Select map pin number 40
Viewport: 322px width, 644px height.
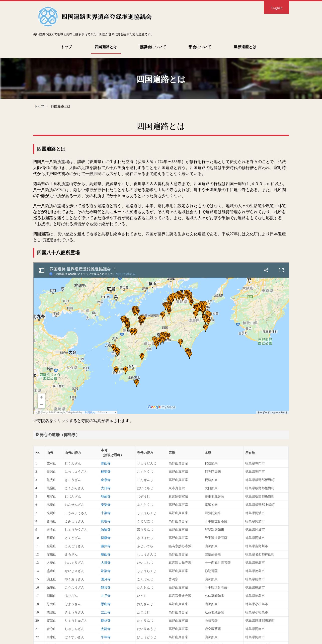pyautogui.click(x=116, y=370)
